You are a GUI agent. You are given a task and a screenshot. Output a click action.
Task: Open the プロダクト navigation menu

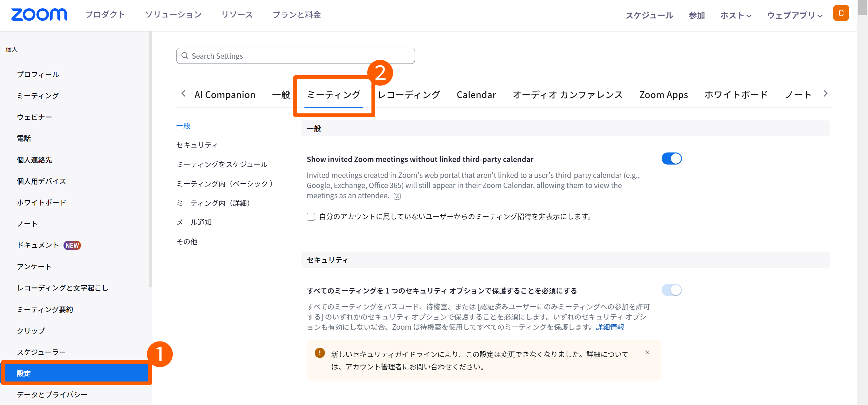pos(105,15)
